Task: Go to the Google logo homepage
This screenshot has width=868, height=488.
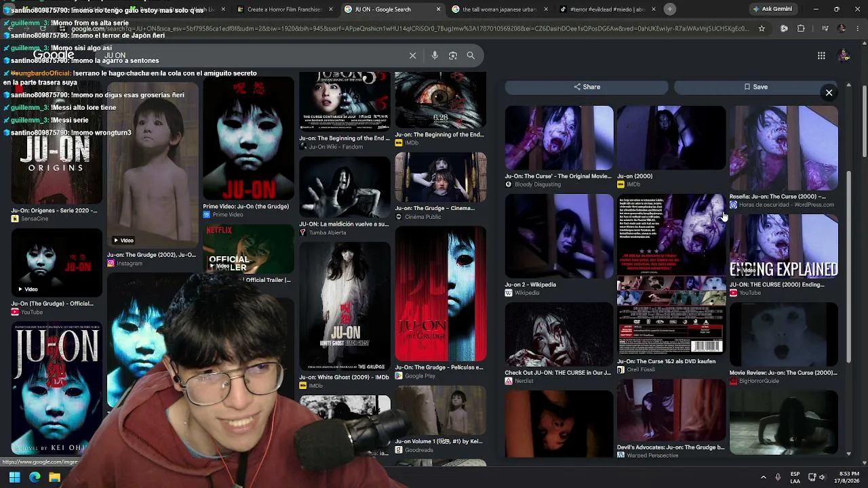Action: 54,55
